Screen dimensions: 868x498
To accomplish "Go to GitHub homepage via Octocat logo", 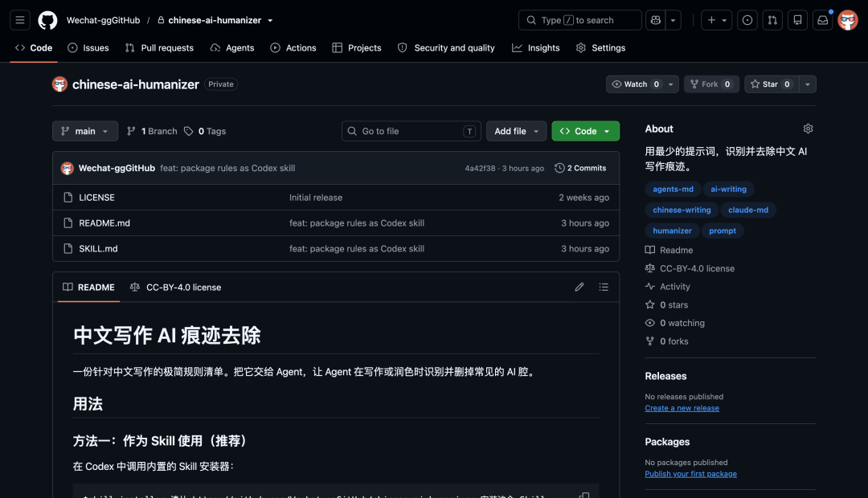I will pos(47,20).
